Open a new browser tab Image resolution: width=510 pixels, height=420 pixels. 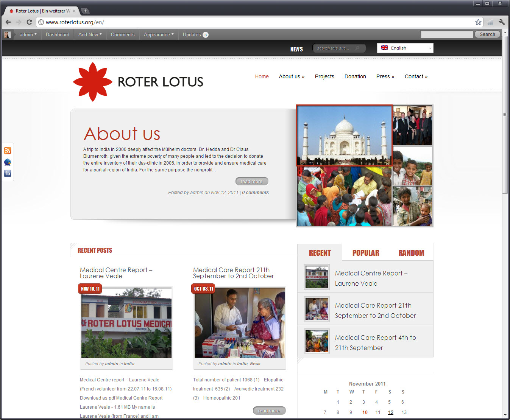(85, 11)
